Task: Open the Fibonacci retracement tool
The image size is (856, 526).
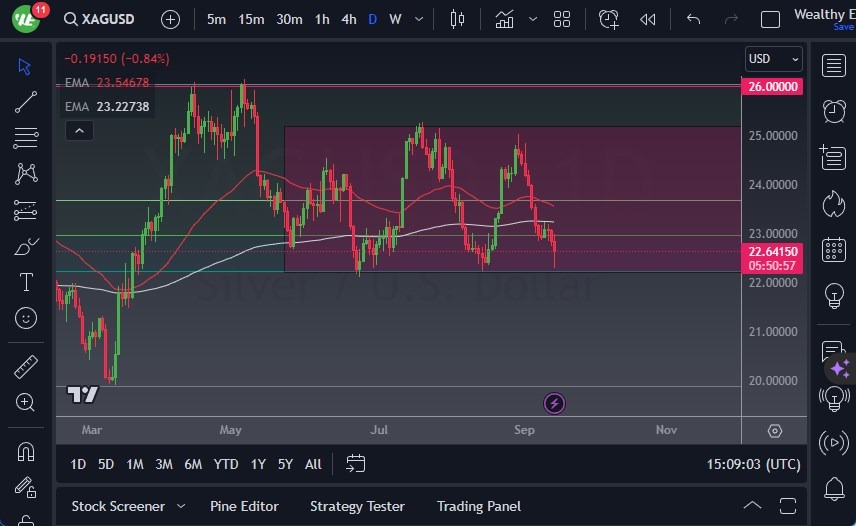Action: [26, 138]
